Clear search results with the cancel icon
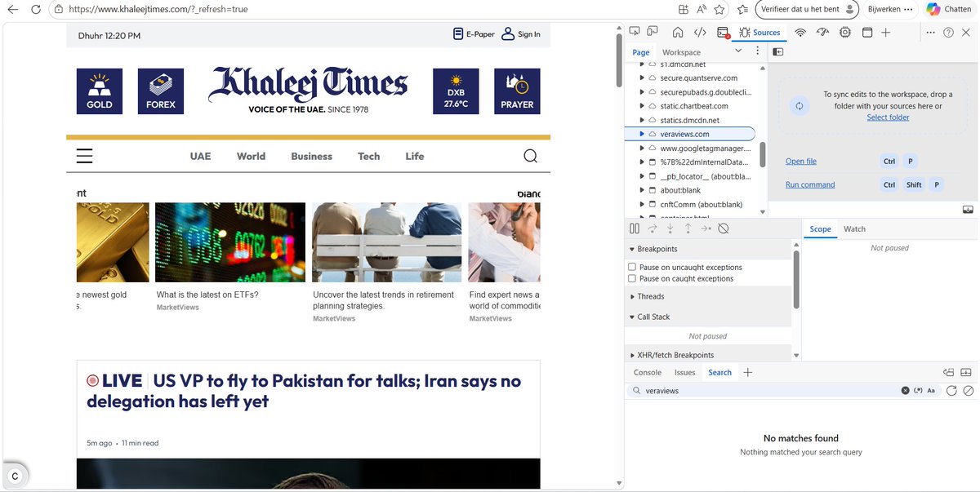The image size is (980, 492). tap(968, 391)
